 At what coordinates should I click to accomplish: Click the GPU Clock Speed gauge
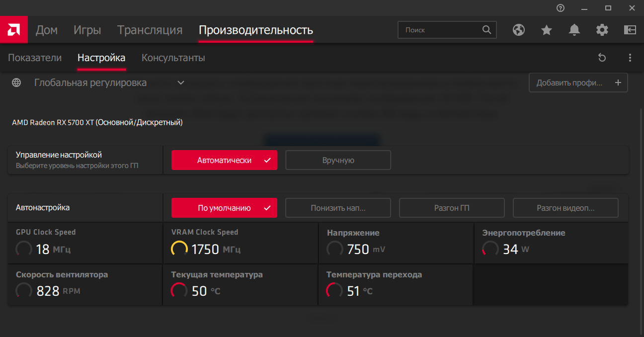pyautogui.click(x=24, y=249)
